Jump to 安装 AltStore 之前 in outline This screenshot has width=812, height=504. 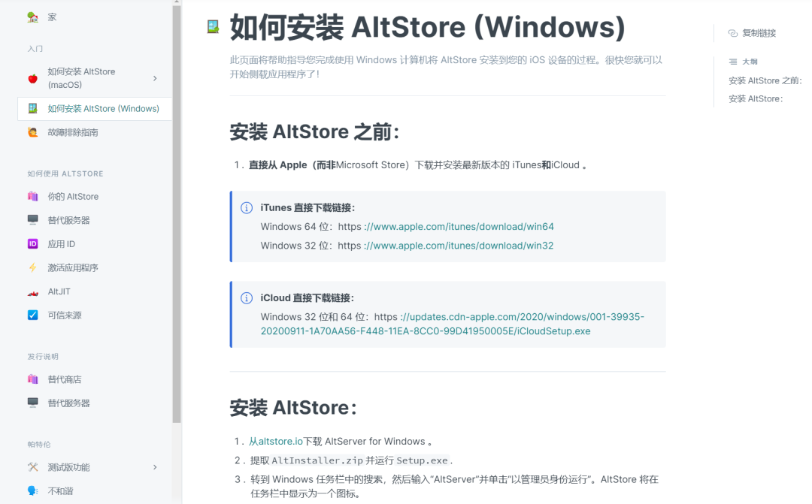click(765, 80)
